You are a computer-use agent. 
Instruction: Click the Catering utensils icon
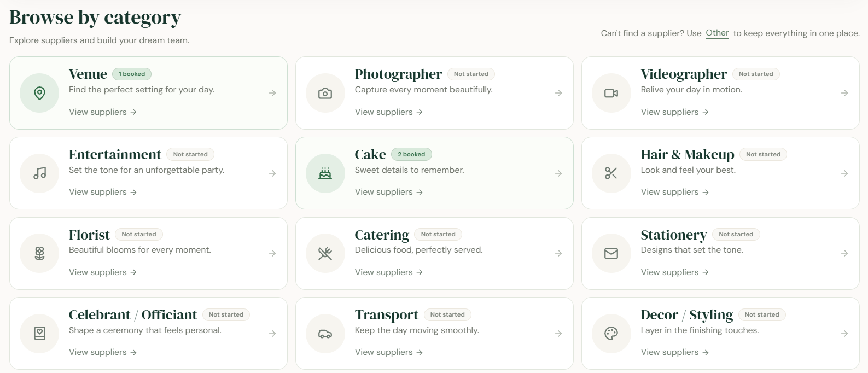pos(325,253)
